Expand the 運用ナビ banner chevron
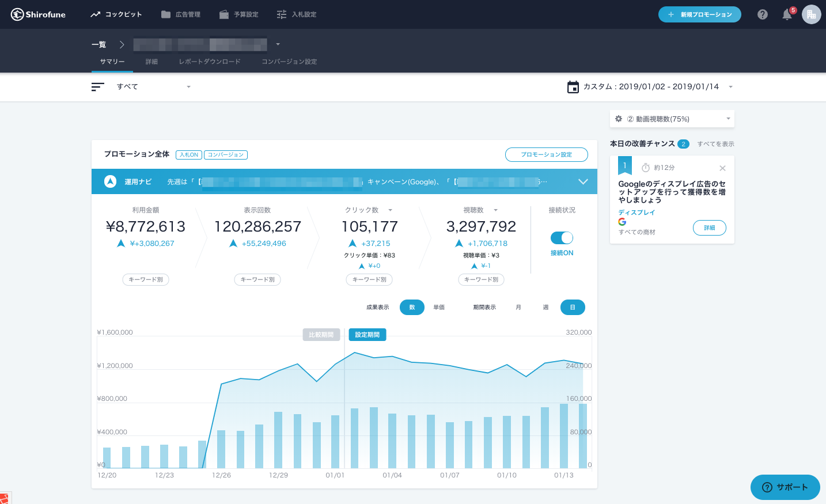Viewport: 826px width, 504px height. [583, 181]
